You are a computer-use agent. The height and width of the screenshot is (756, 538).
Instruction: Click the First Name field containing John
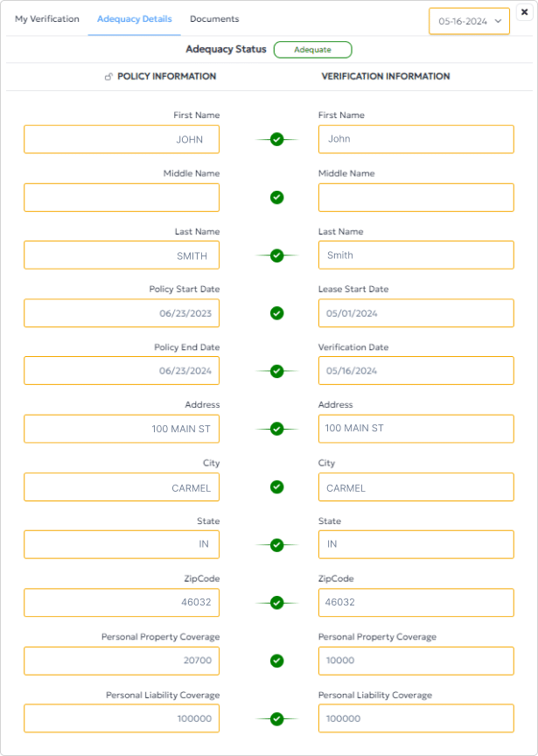[416, 139]
